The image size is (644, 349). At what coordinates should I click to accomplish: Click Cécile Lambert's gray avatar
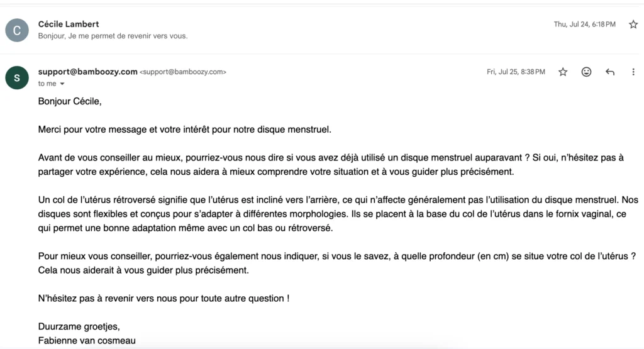point(17,30)
